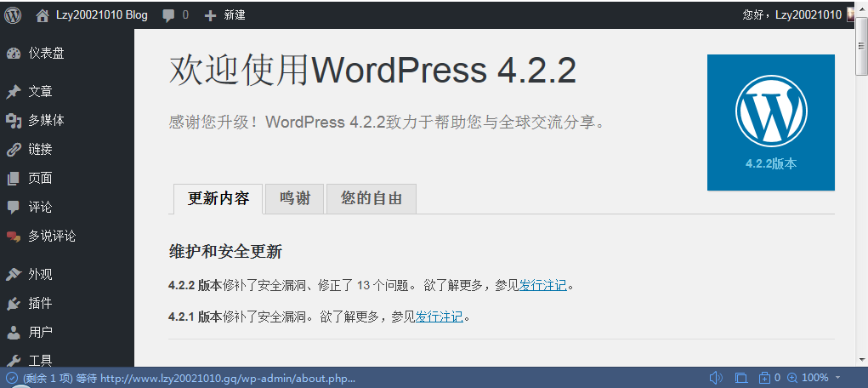Click the window-layout icon in browser status bar
The height and width of the screenshot is (388, 868).
[x=740, y=378]
